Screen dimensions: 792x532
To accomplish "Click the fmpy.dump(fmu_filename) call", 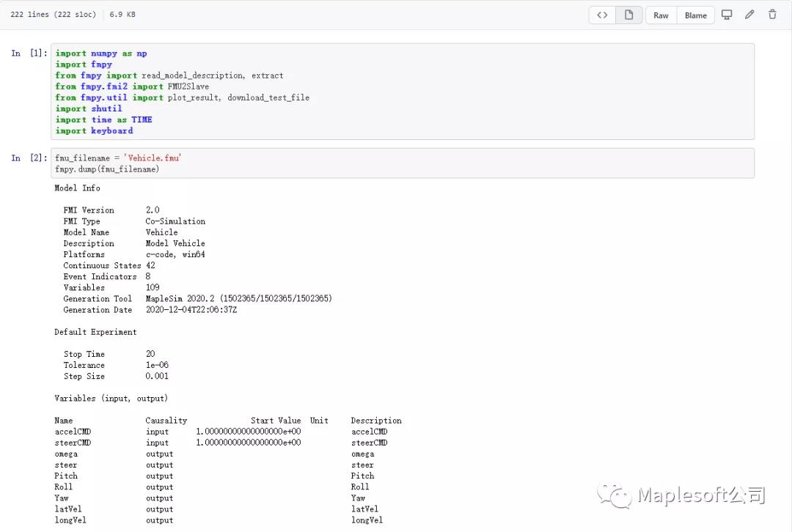I will tap(107, 169).
